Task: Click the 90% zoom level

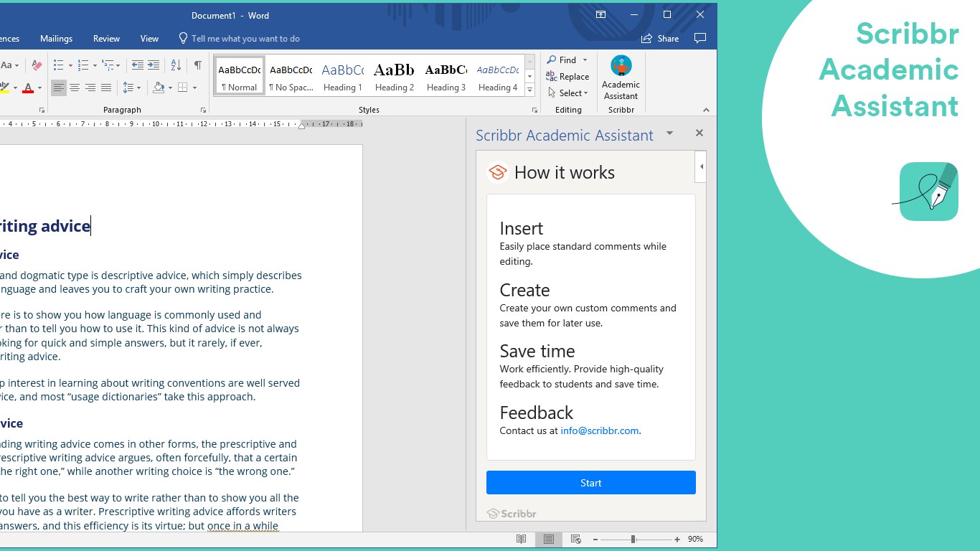Action: (x=695, y=539)
